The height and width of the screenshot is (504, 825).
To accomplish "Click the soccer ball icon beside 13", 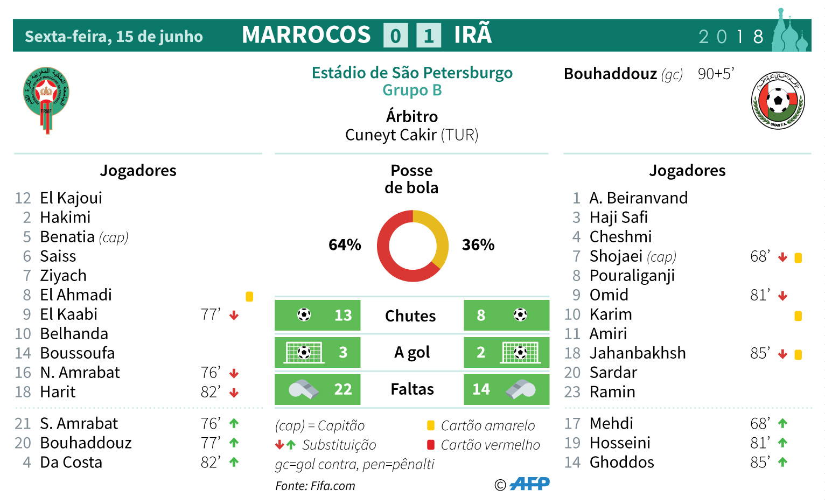I will [x=304, y=315].
